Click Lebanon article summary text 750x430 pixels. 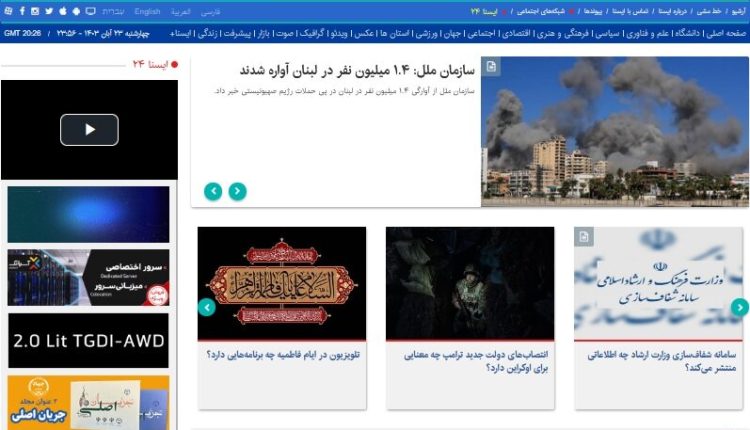[x=344, y=91]
